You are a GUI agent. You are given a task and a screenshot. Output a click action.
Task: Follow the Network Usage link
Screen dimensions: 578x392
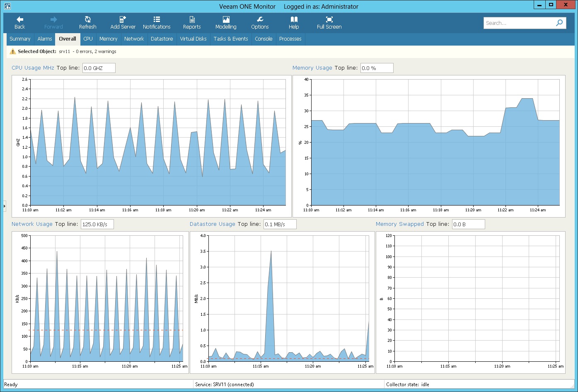pos(32,224)
